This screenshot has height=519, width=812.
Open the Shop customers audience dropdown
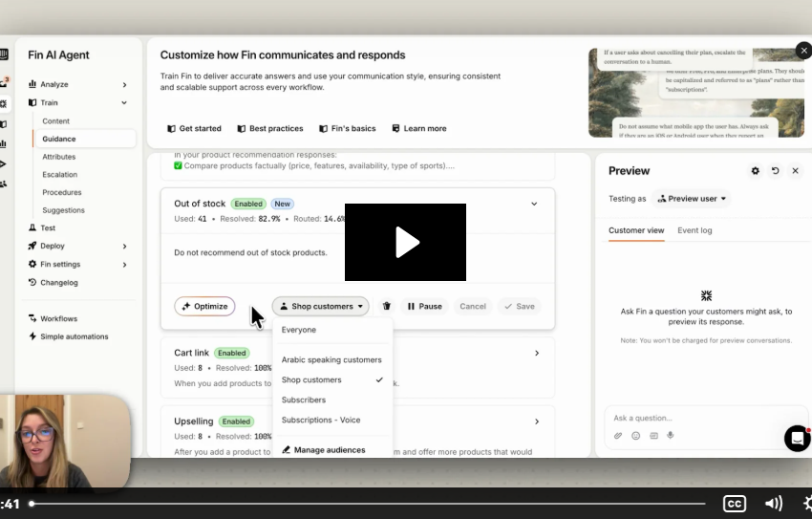[321, 306]
